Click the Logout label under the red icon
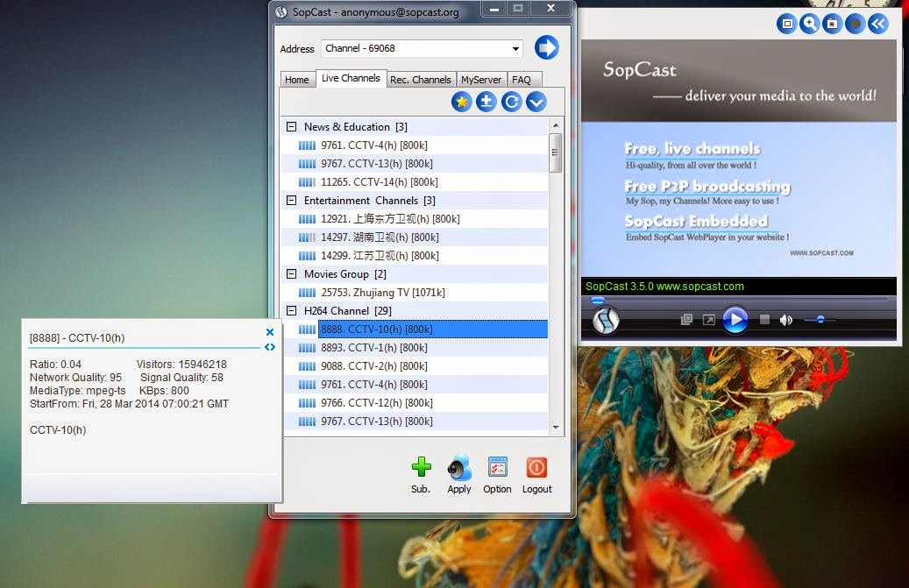Viewport: 909px width, 588px height. point(536,489)
